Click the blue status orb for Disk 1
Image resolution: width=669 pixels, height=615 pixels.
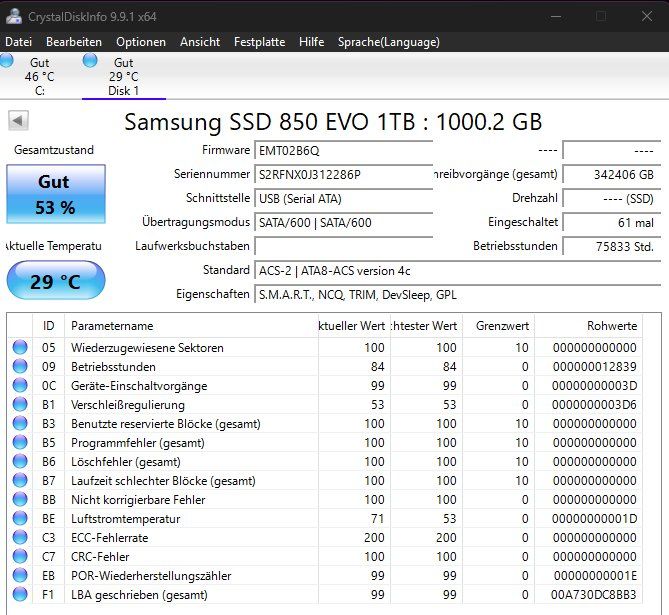pyautogui.click(x=90, y=60)
